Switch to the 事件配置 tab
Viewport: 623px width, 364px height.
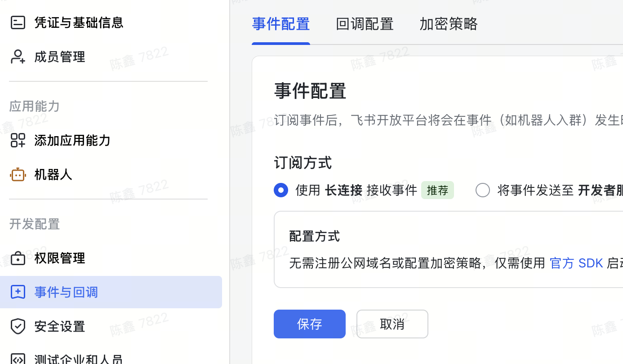click(x=281, y=24)
